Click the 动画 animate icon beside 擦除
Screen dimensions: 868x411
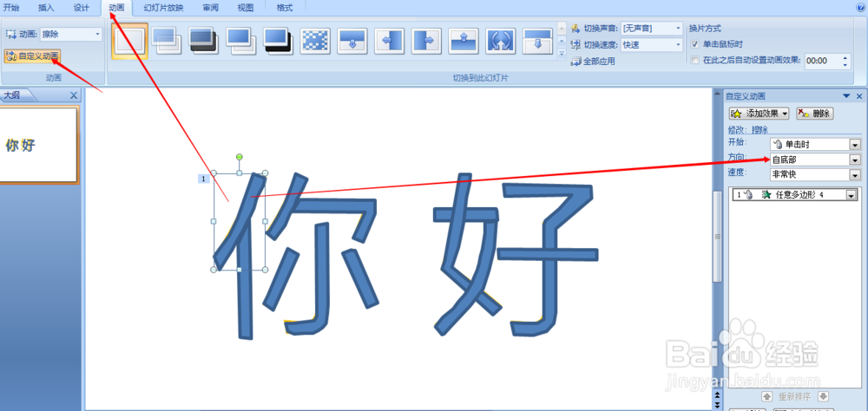(10, 35)
